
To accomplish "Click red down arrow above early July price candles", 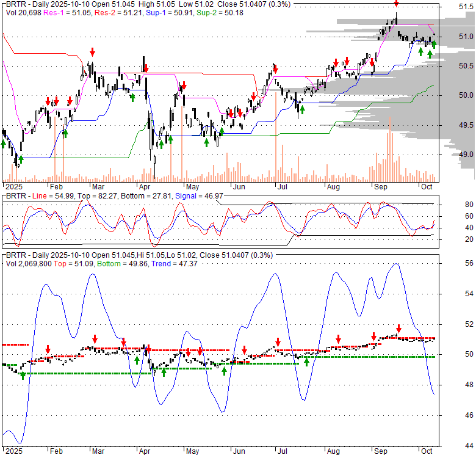I will click(275, 67).
